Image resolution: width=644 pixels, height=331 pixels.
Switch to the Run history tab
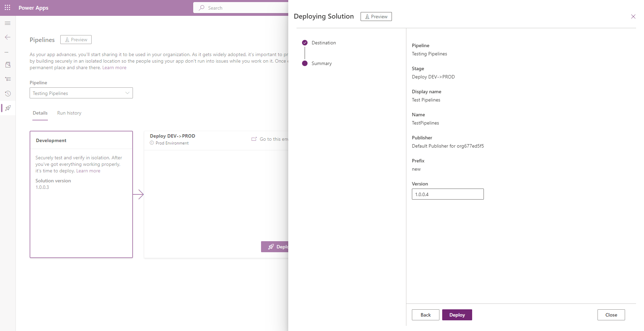click(69, 113)
